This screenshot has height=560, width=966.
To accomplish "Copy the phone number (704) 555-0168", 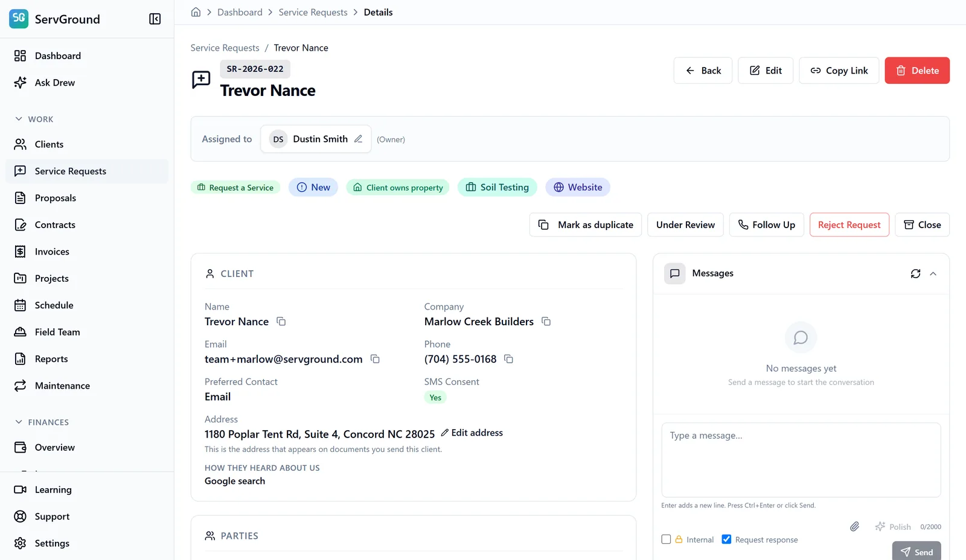I will pyautogui.click(x=509, y=359).
